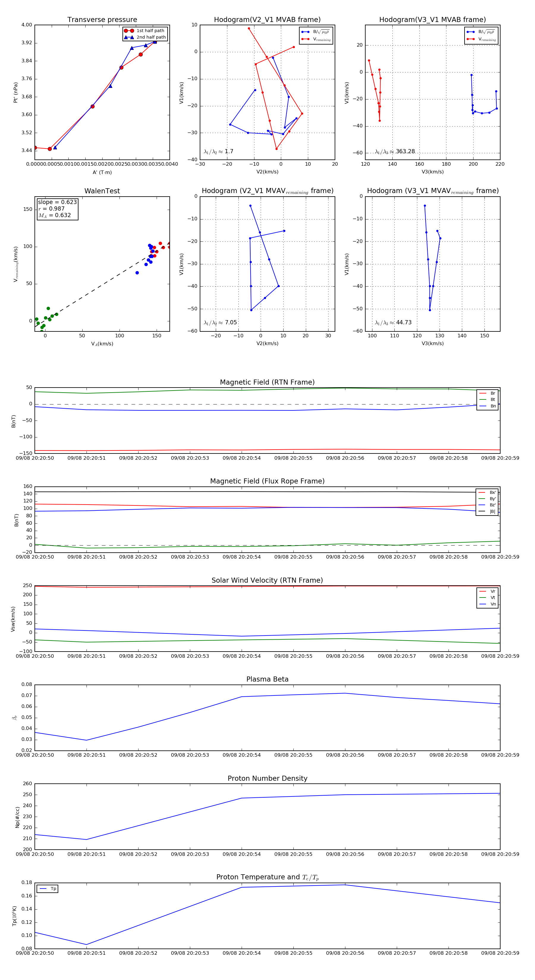This screenshot has width=535, height=980.
Task: Select the By' legend entry
Action: (487, 499)
